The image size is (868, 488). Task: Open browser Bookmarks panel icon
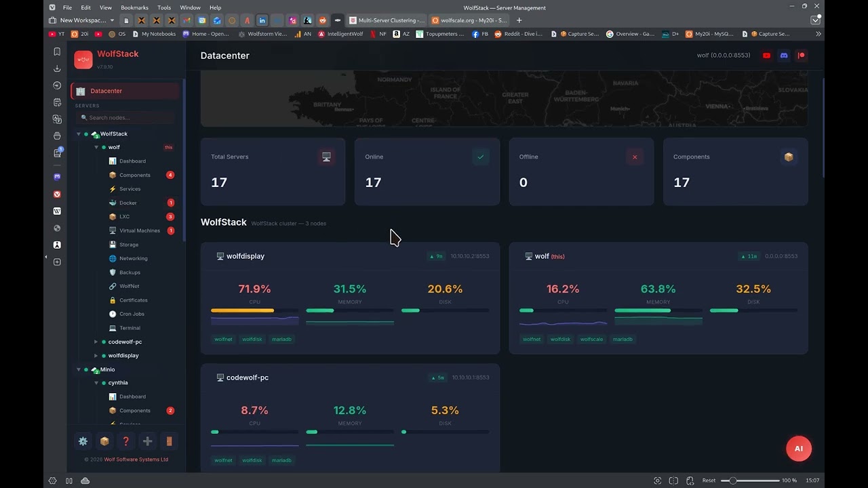[x=57, y=52]
